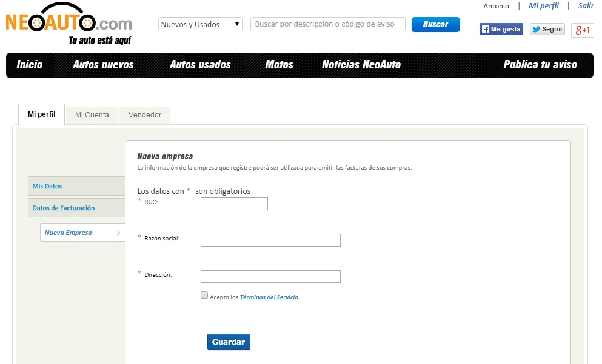Click the Buscar search button
The height and width of the screenshot is (364, 602).
pyautogui.click(x=435, y=24)
